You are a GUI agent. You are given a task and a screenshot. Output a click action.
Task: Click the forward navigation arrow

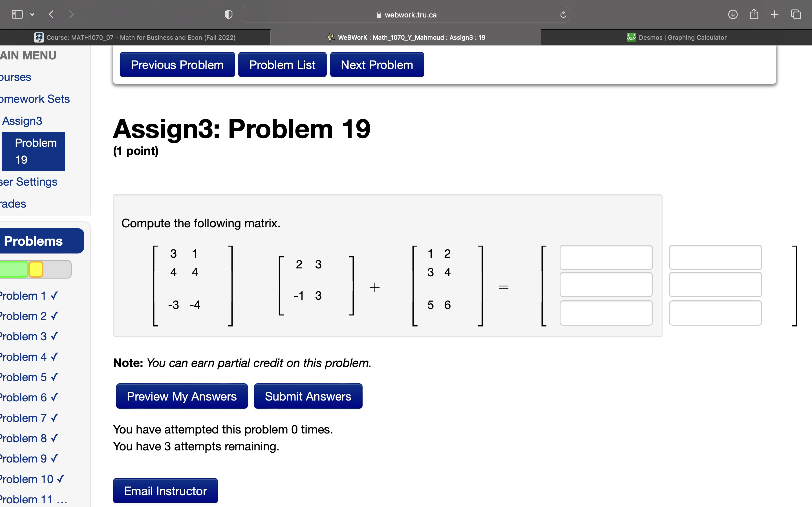click(x=71, y=14)
